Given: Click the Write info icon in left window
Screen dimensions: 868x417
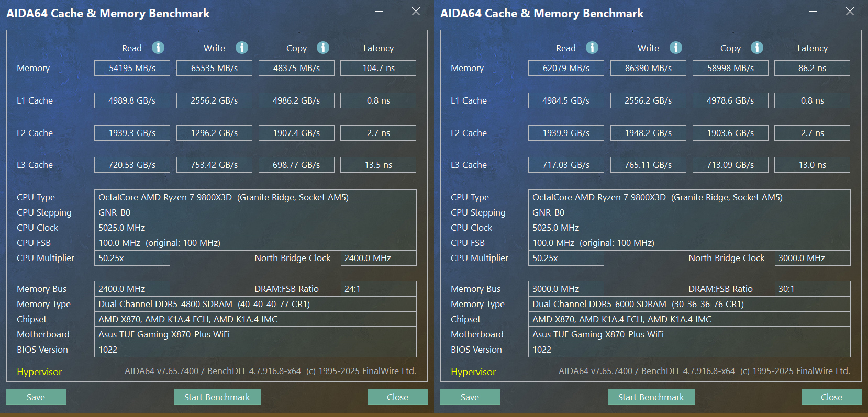Looking at the screenshot, I should click(x=241, y=48).
